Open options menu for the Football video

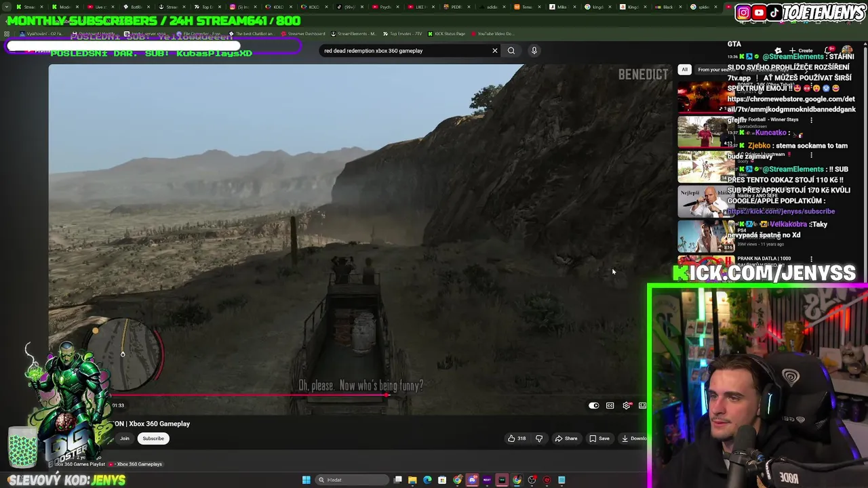811,120
